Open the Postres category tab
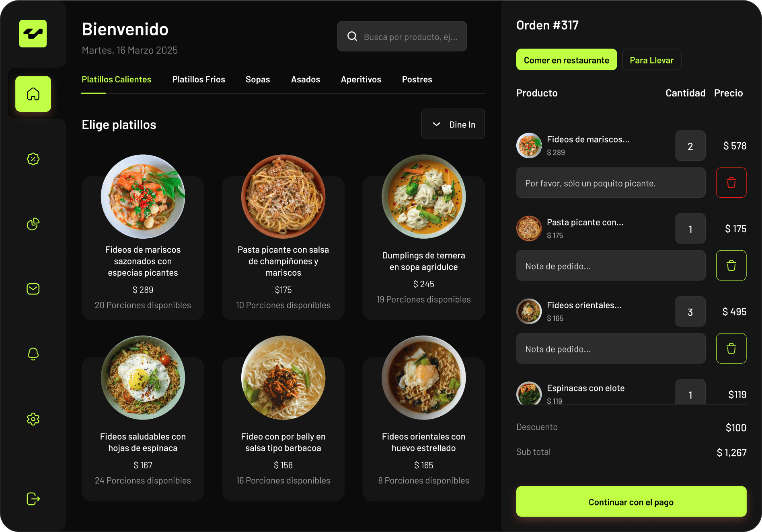762x532 pixels. [x=417, y=80]
